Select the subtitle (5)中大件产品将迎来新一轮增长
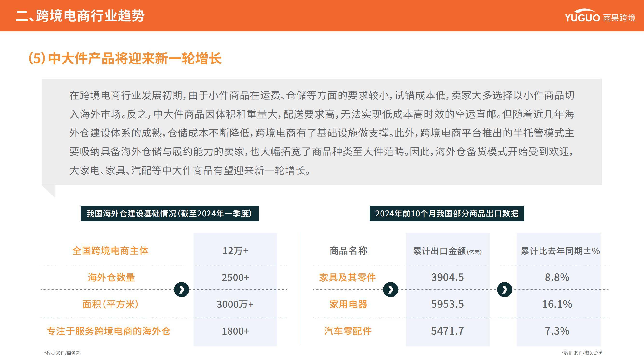The width and height of the screenshot is (644, 363). pyautogui.click(x=125, y=58)
